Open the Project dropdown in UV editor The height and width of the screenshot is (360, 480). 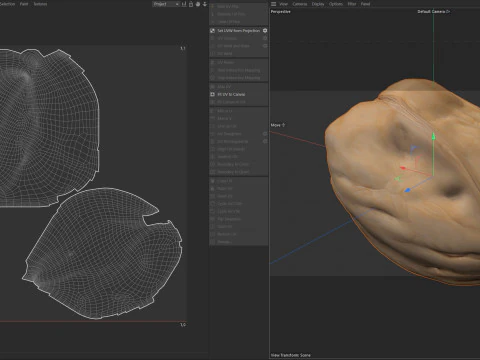(166, 4)
